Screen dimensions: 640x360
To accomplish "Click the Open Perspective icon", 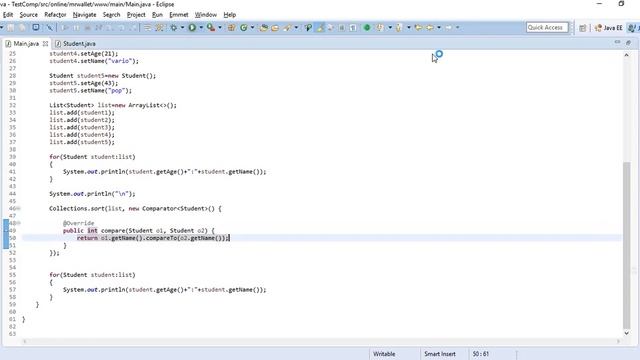I will (x=582, y=28).
